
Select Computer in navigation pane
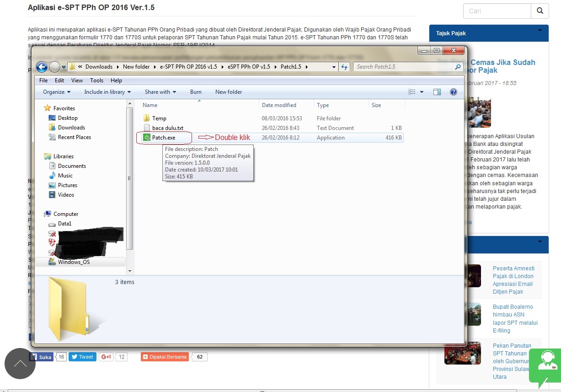click(66, 214)
